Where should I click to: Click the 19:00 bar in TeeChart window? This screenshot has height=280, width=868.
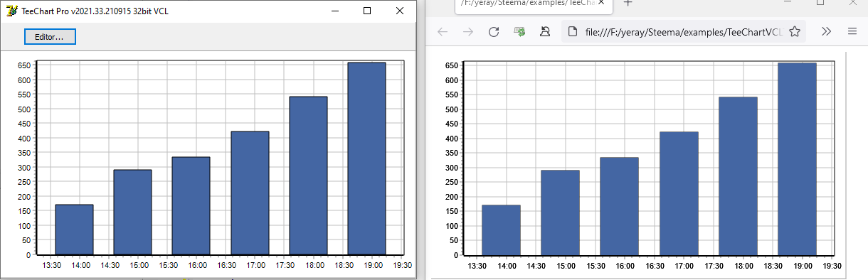click(x=367, y=158)
